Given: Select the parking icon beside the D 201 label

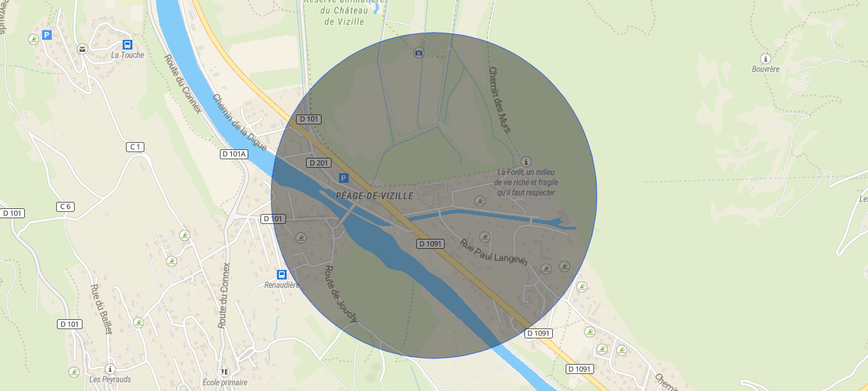Looking at the screenshot, I should tap(343, 178).
